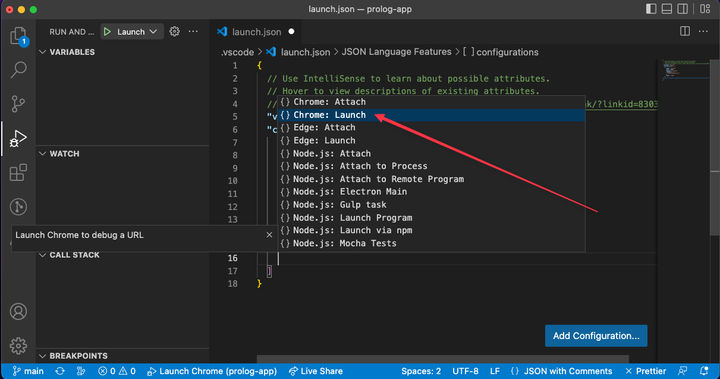The image size is (720, 379).
Task: Select the launch.json editor tab
Action: [256, 32]
